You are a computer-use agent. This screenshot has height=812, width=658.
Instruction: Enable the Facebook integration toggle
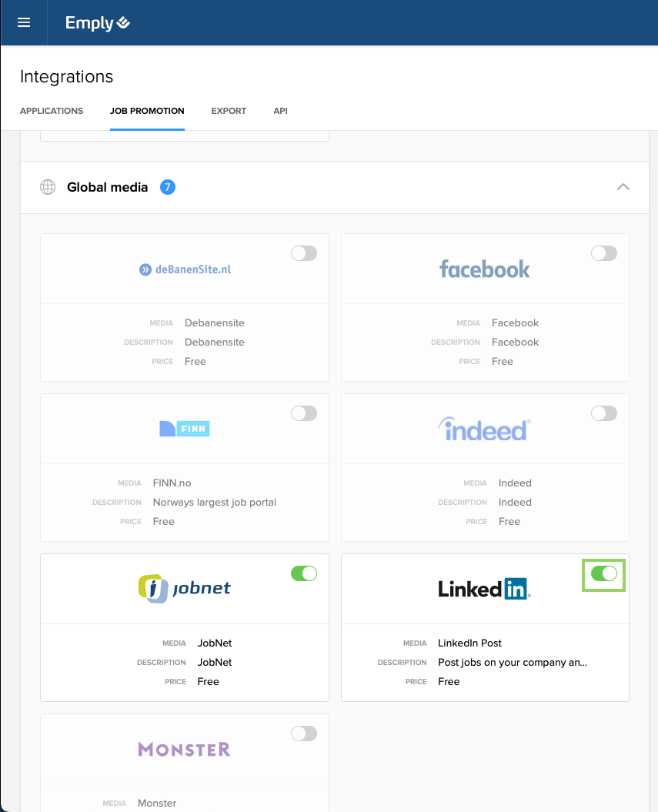[603, 253]
